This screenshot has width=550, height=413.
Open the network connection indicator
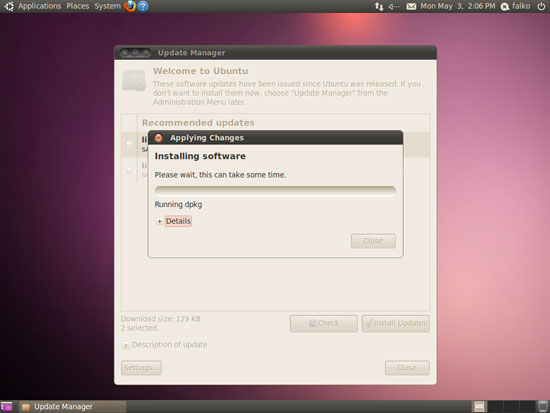click(x=379, y=6)
